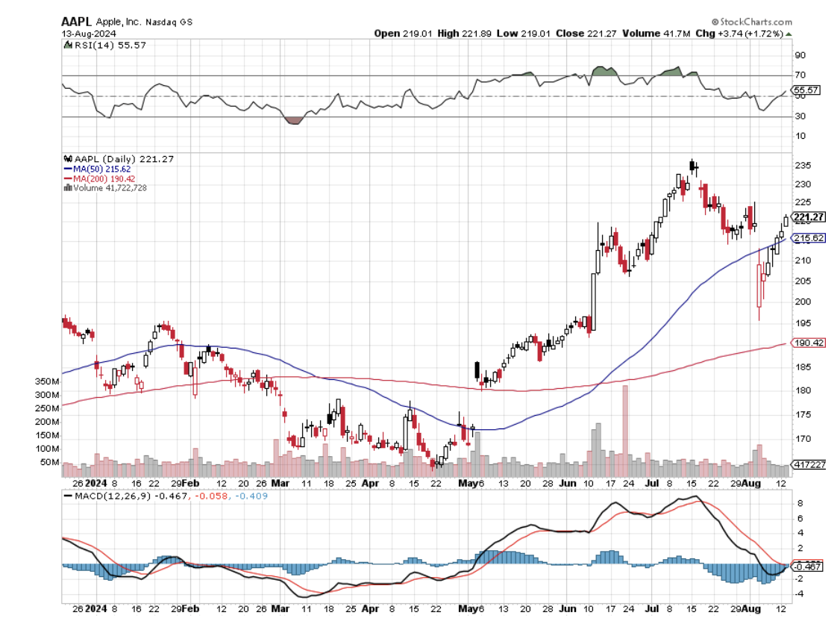Screen dimensions: 840x630
Task: Click the red oversold RSI area in March
Action: click(x=294, y=120)
